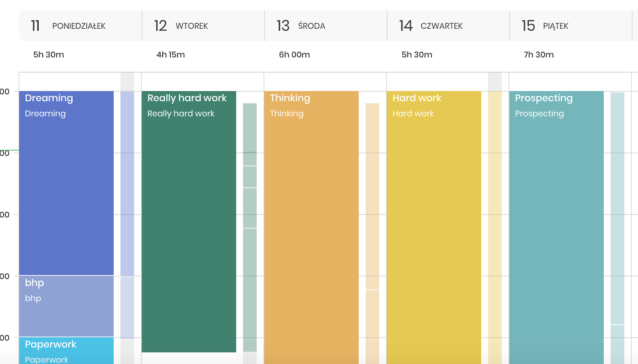The image size is (638, 364).
Task: Open the Paperwork time entry
Action: tap(66, 351)
